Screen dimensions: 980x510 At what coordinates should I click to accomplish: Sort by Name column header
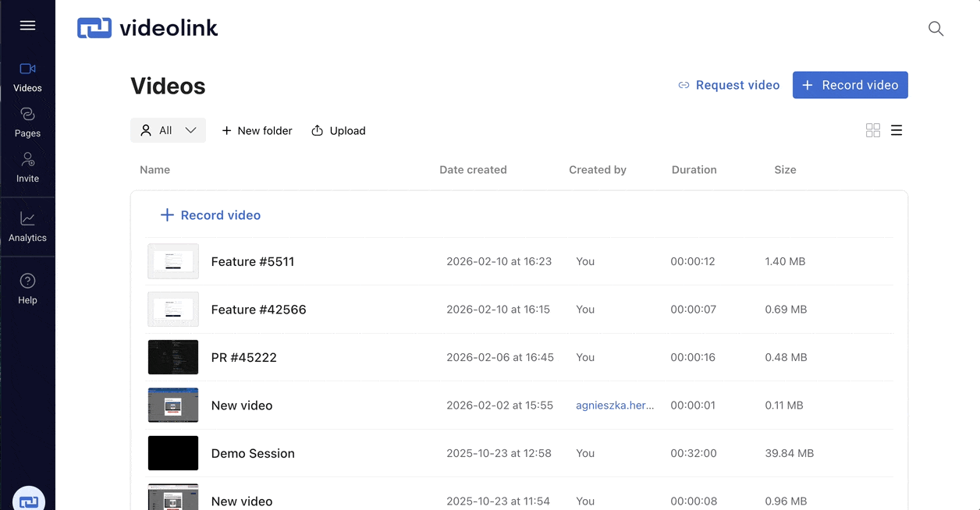(154, 170)
